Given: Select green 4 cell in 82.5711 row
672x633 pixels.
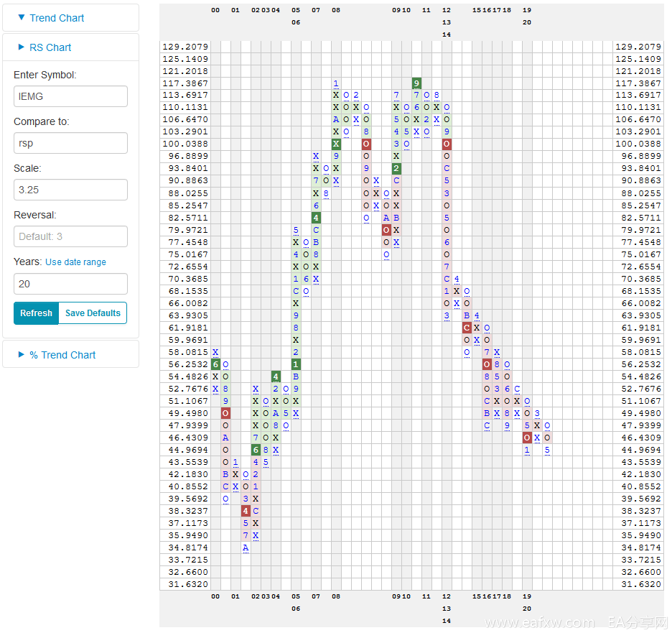Looking at the screenshot, I should pyautogui.click(x=316, y=218).
